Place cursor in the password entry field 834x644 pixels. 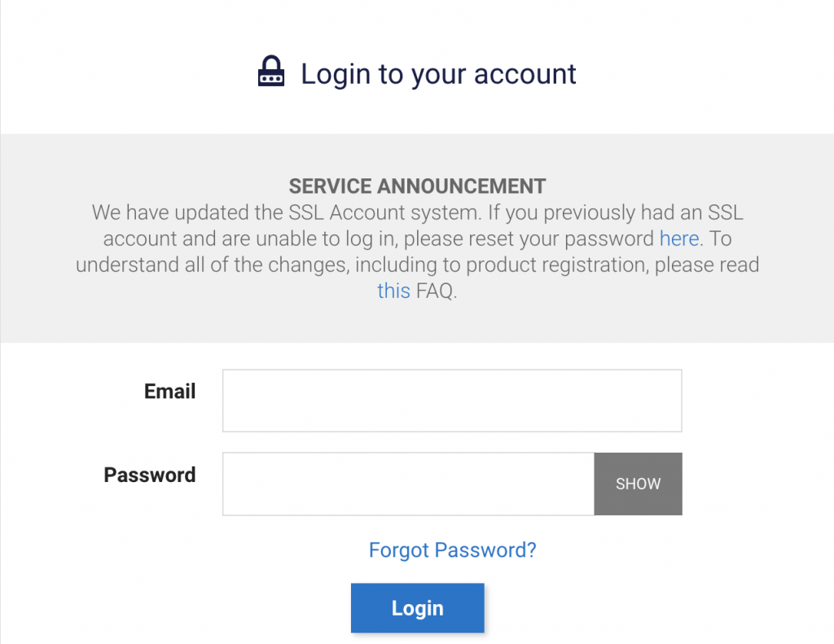click(x=407, y=484)
